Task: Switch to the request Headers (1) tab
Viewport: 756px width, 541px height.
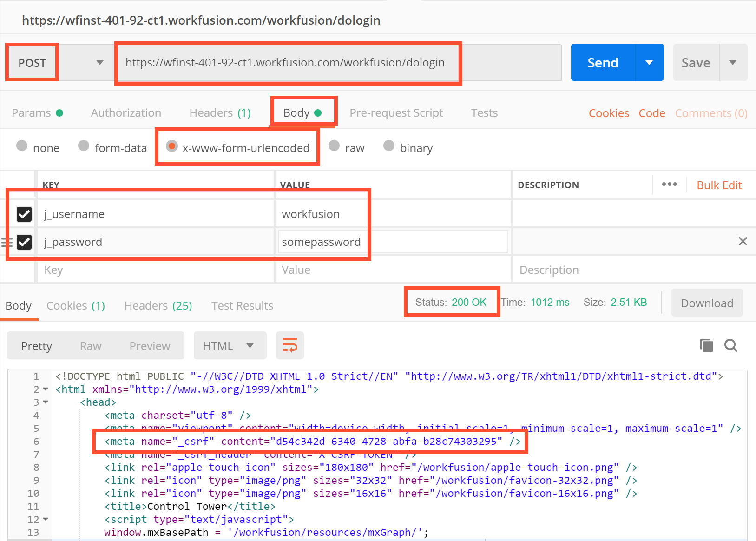Action: 220,113
